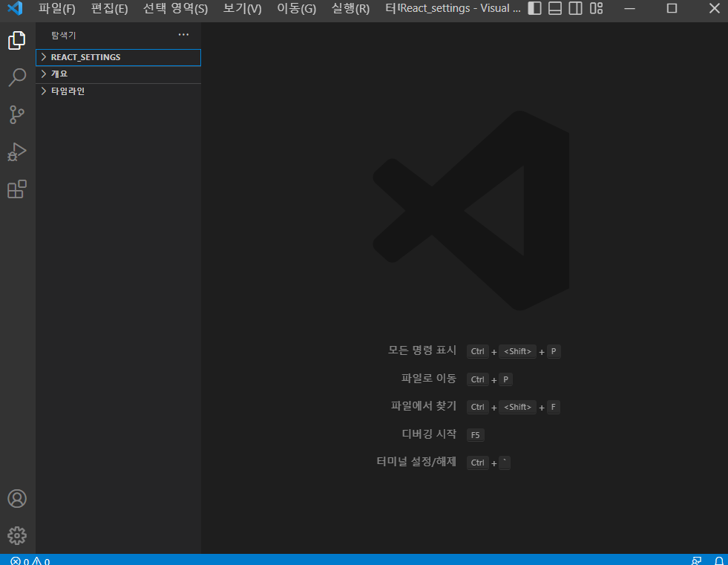Expand the 타임라인 timeline section
Viewport: 728px width, 565px height.
pyautogui.click(x=119, y=91)
